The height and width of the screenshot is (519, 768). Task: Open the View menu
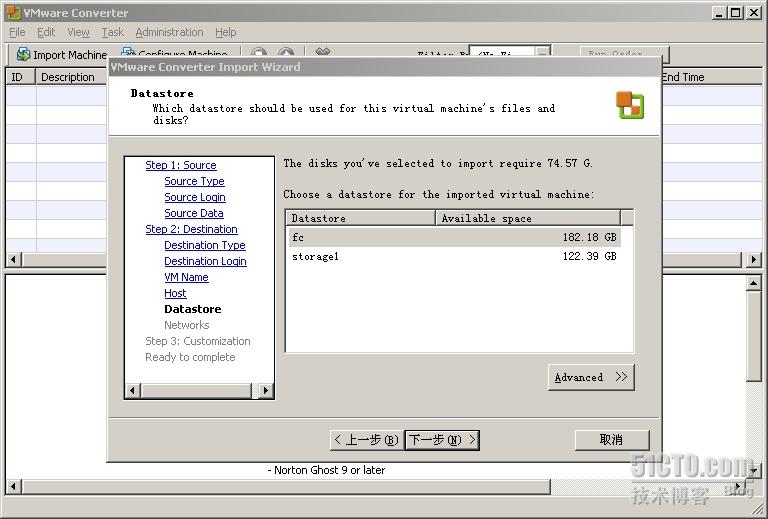click(78, 32)
